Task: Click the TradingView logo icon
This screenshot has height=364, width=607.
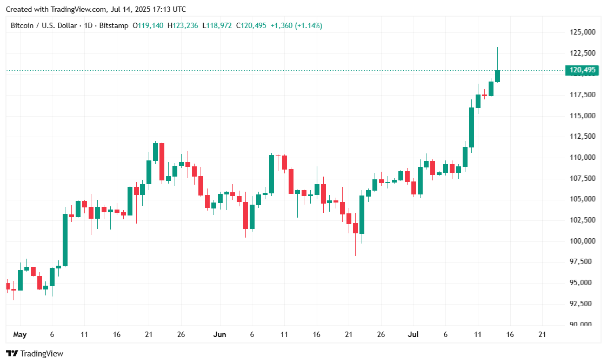Action: click(11, 353)
